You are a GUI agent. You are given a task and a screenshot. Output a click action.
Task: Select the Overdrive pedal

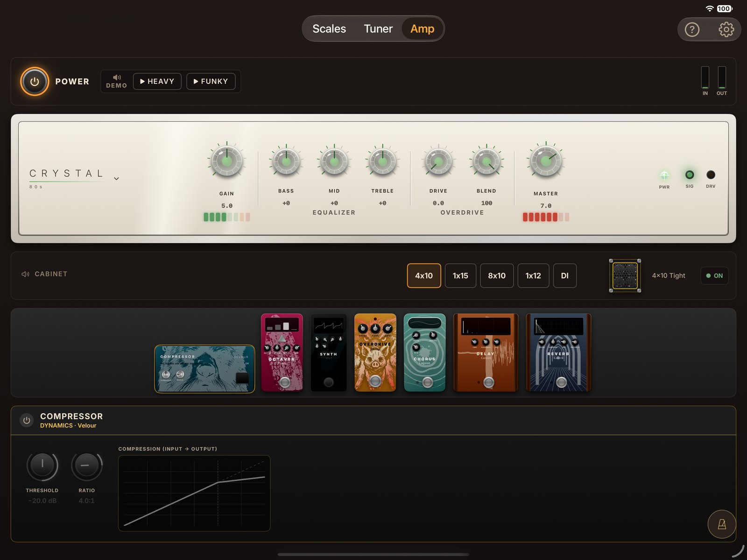click(375, 352)
